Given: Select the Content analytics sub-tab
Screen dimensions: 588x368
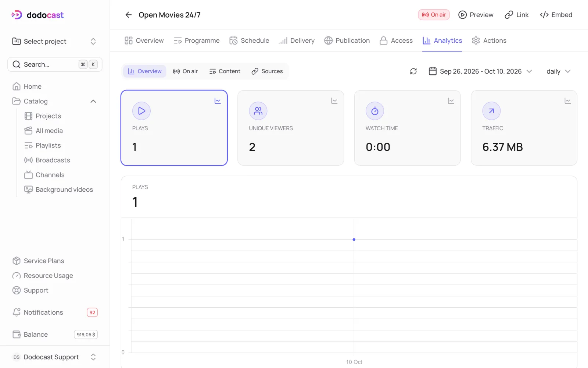Looking at the screenshot, I should click(x=225, y=71).
